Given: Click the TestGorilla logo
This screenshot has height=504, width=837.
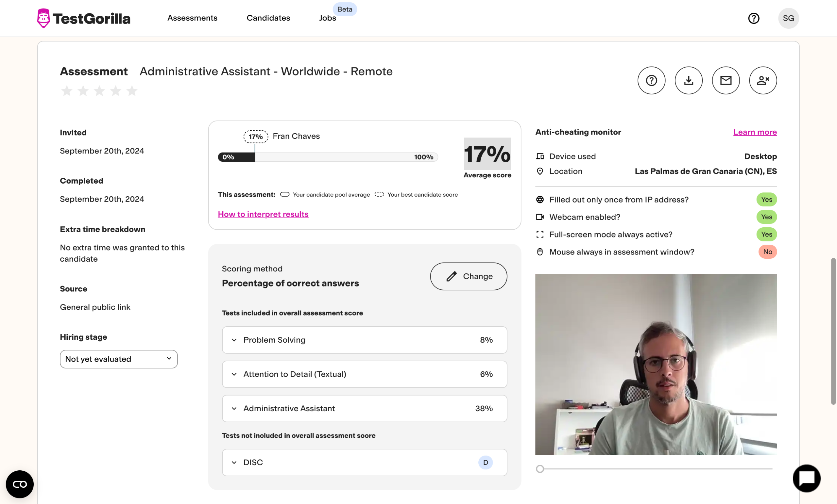Looking at the screenshot, I should [84, 18].
